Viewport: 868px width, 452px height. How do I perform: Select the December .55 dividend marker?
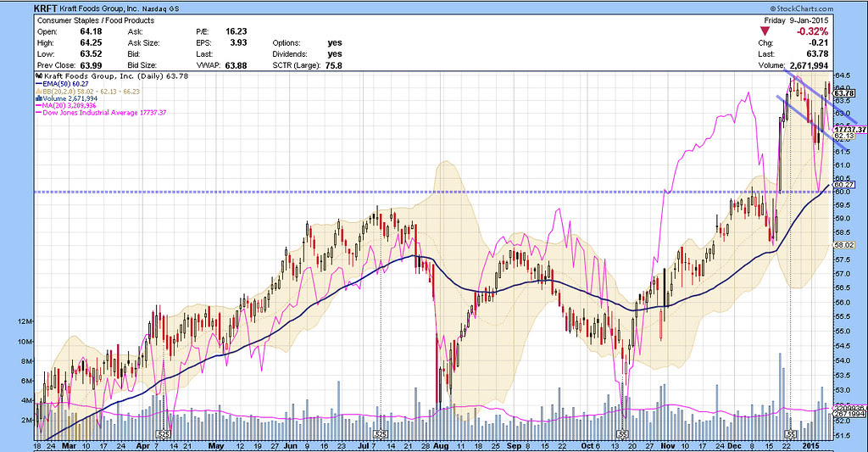(x=791, y=434)
